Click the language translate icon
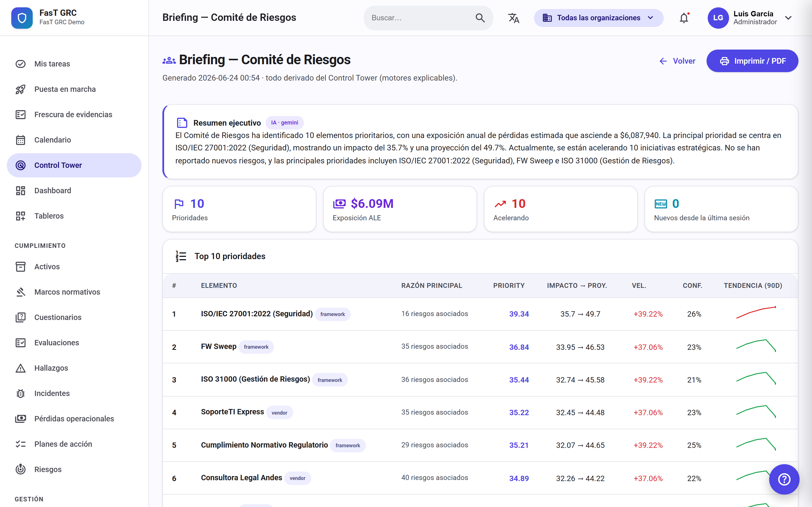The image size is (812, 507). (513, 18)
